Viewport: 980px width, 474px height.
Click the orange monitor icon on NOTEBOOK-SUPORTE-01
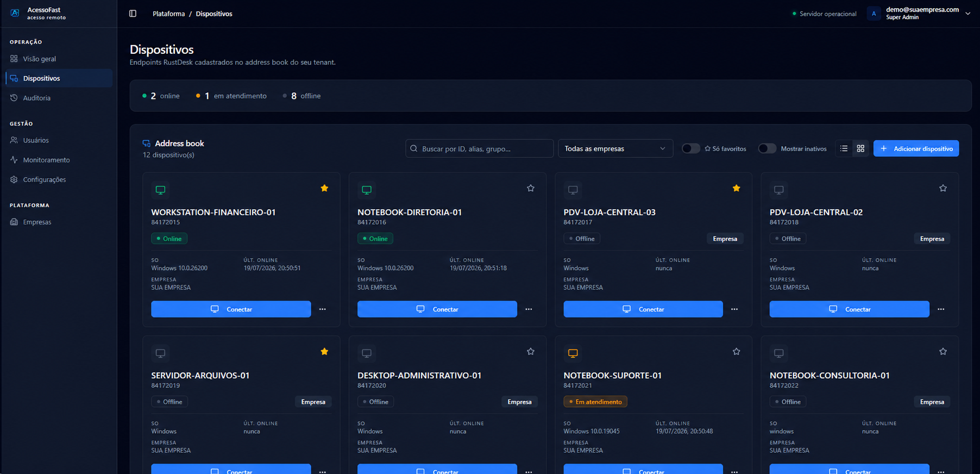(x=573, y=353)
